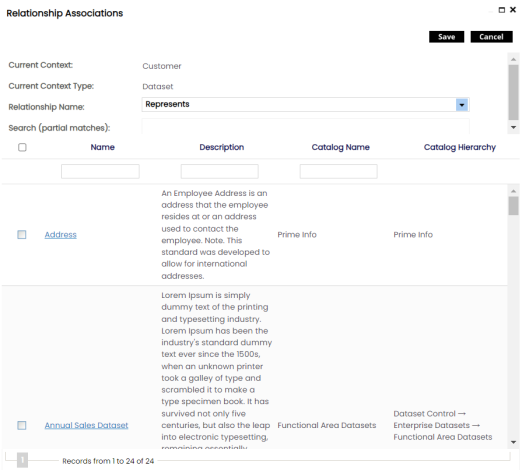Focus the Name column filter box
The height and width of the screenshot is (470, 522).
coord(100,171)
